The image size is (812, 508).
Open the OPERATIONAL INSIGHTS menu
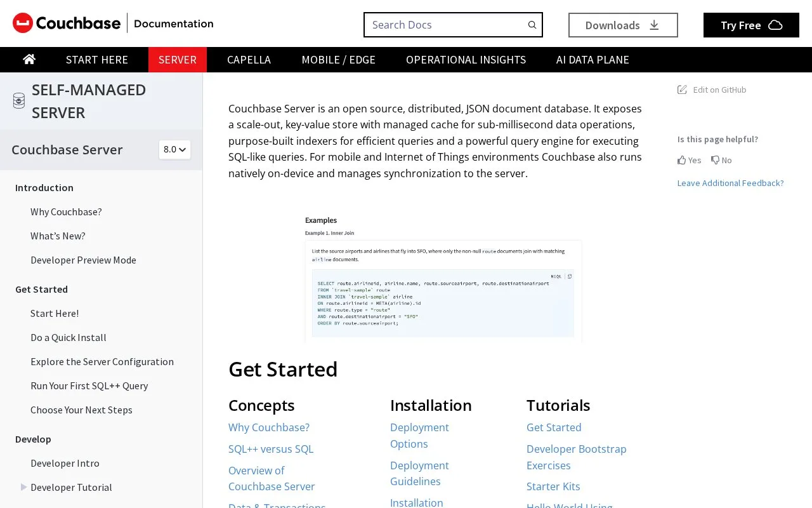[x=466, y=60]
